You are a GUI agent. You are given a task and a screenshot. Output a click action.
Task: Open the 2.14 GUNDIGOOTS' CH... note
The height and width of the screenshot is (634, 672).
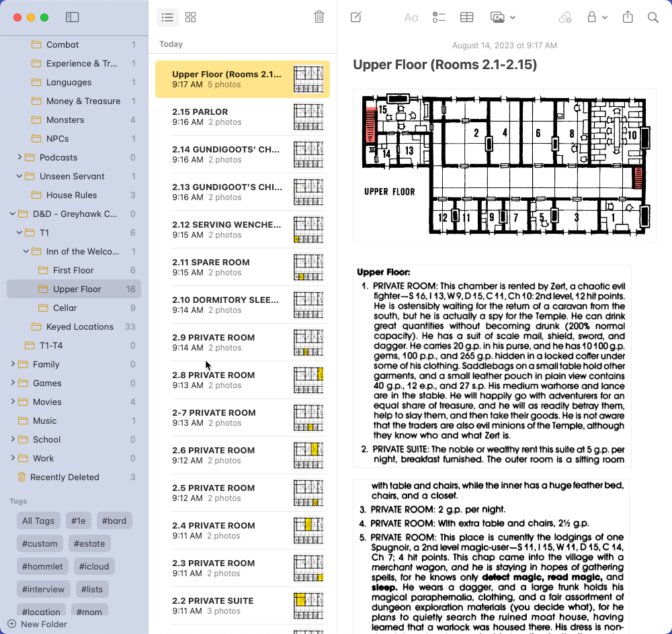tap(243, 154)
